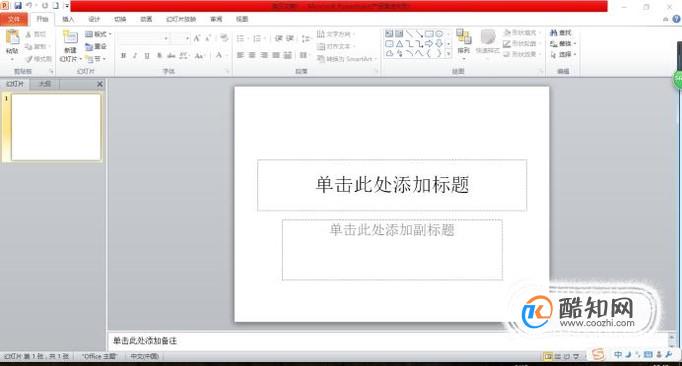Open the 形状填充 (Shape Fill) dropdown
The height and width of the screenshot is (366, 682).
click(x=522, y=33)
